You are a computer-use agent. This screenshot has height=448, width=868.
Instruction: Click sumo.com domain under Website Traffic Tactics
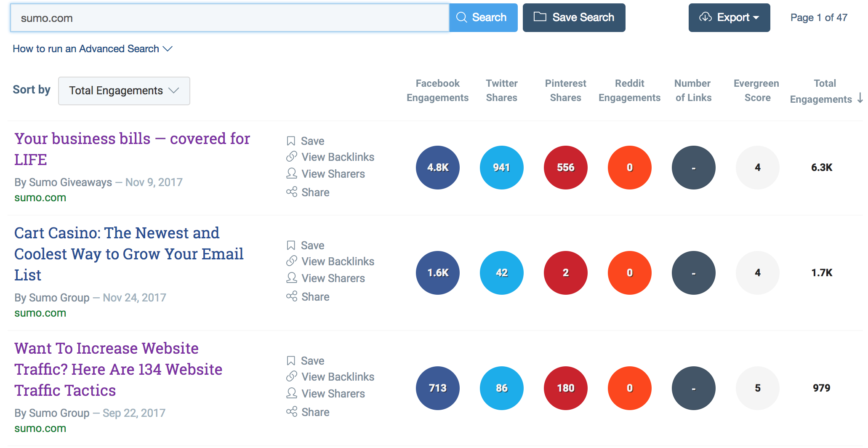(40, 428)
